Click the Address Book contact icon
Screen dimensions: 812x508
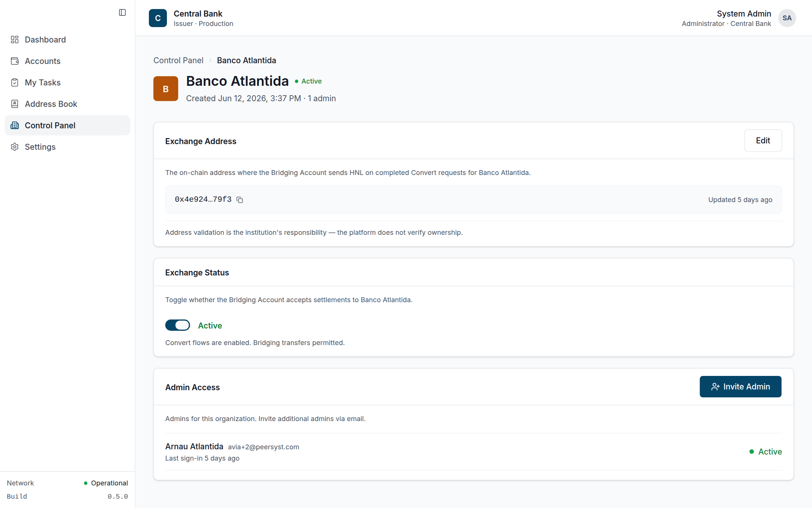coord(15,104)
